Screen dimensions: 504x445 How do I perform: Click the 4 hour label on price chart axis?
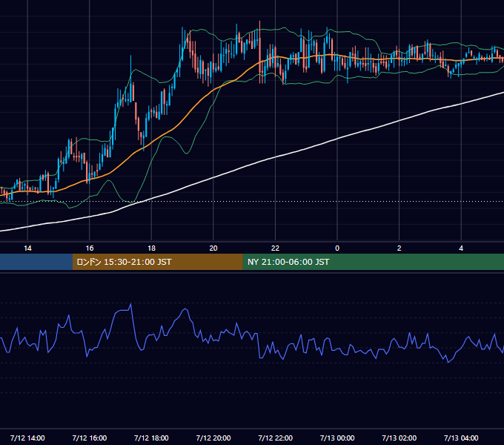[461, 248]
